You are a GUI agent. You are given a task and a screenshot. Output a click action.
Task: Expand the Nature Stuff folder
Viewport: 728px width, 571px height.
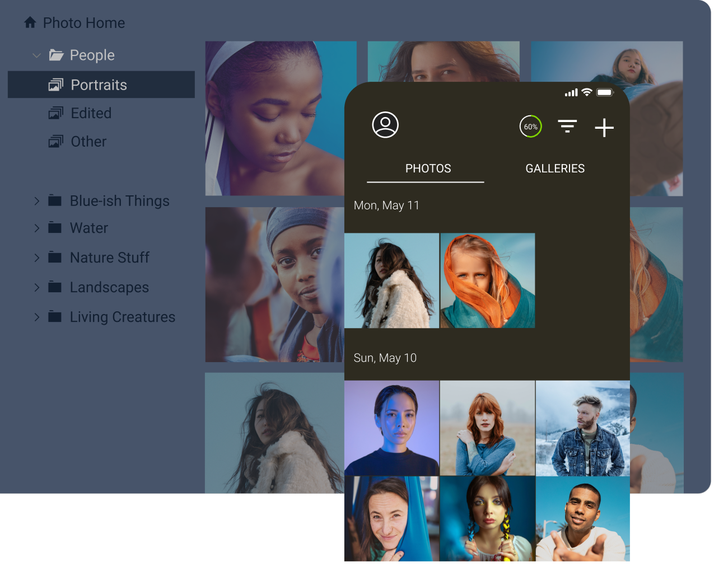36,258
